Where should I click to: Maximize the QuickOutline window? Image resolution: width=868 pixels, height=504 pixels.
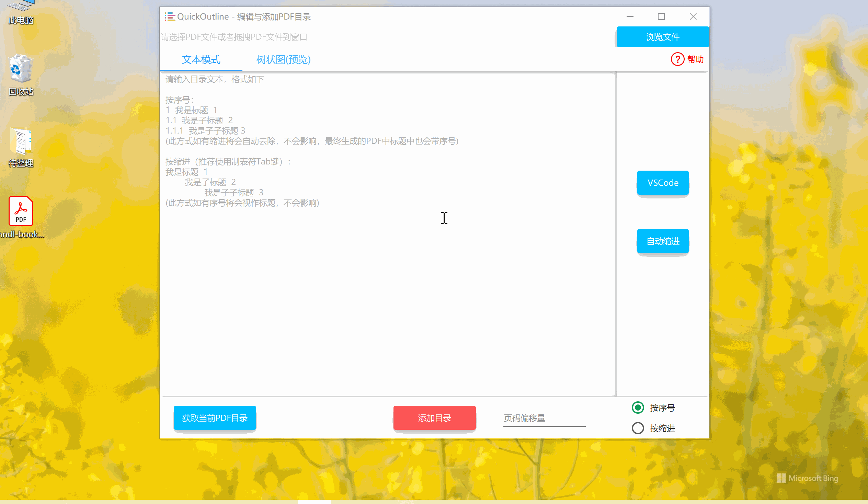coord(661,16)
